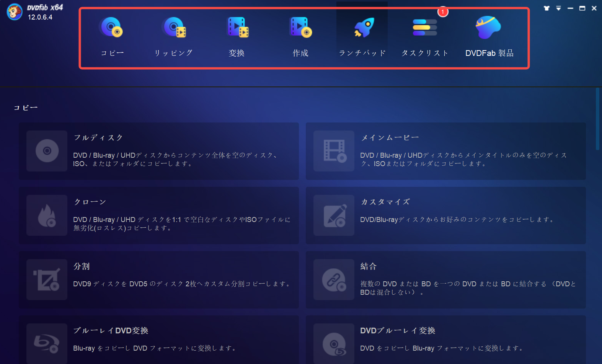Click the クローン flame icon
The width and height of the screenshot is (602, 364).
tap(47, 215)
